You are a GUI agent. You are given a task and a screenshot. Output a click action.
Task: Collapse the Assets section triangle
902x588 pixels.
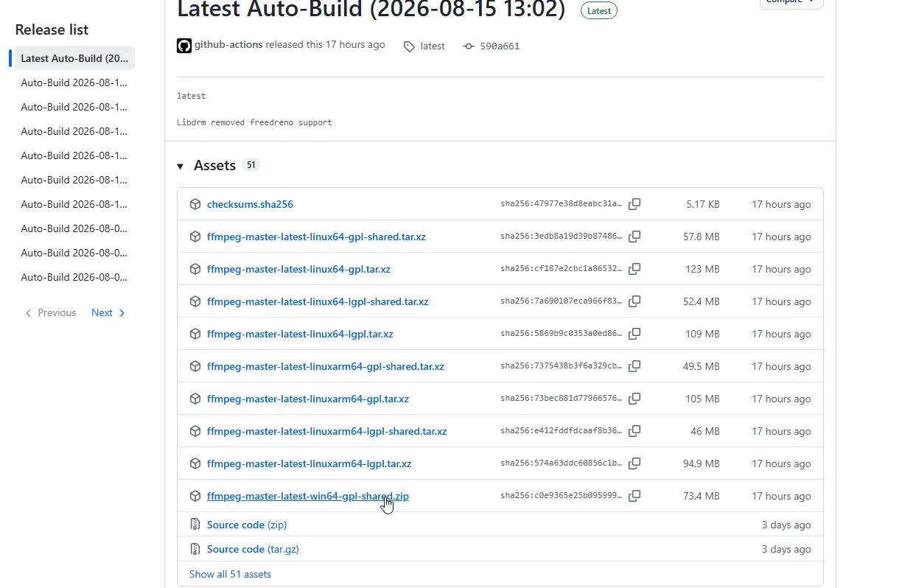[180, 166]
